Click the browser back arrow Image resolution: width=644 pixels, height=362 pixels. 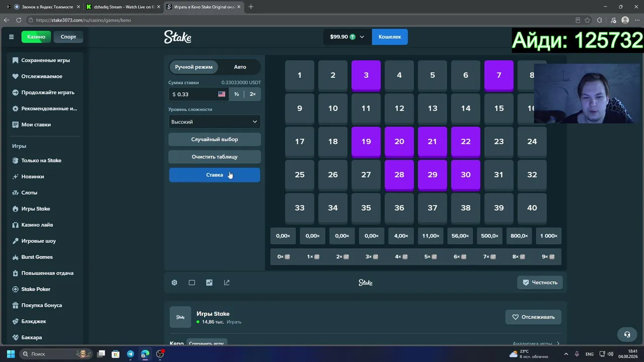[x=7, y=20]
